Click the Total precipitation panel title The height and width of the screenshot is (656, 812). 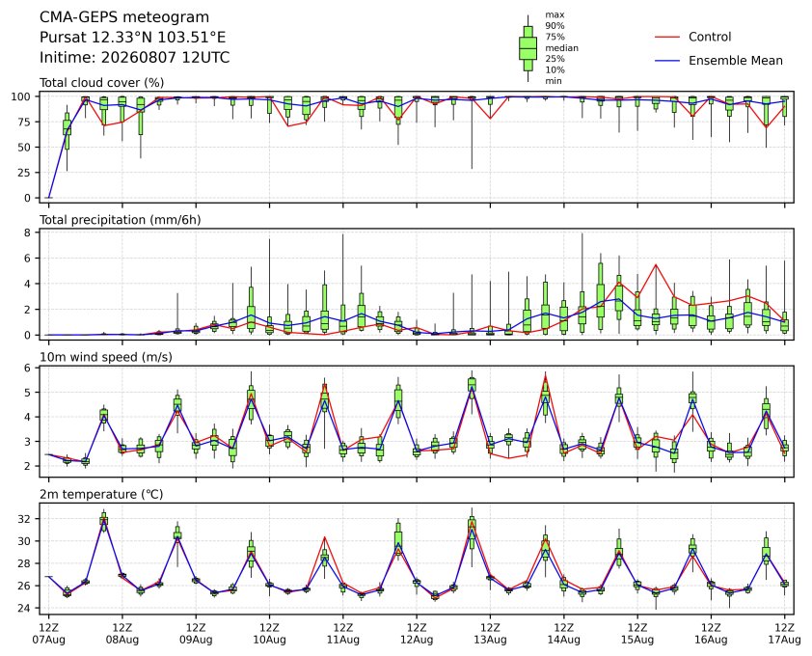121,220
